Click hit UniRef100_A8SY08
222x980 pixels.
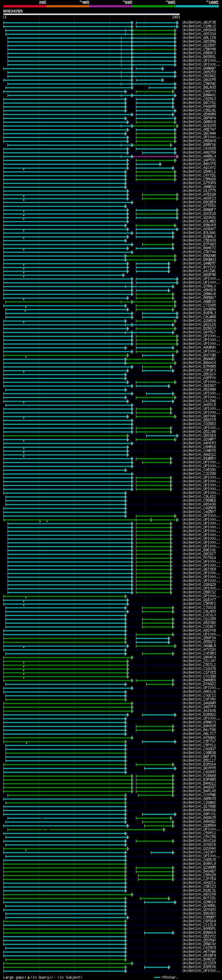[199, 630]
